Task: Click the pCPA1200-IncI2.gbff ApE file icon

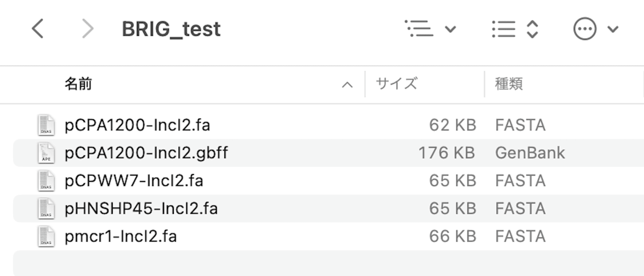Action: (x=46, y=153)
